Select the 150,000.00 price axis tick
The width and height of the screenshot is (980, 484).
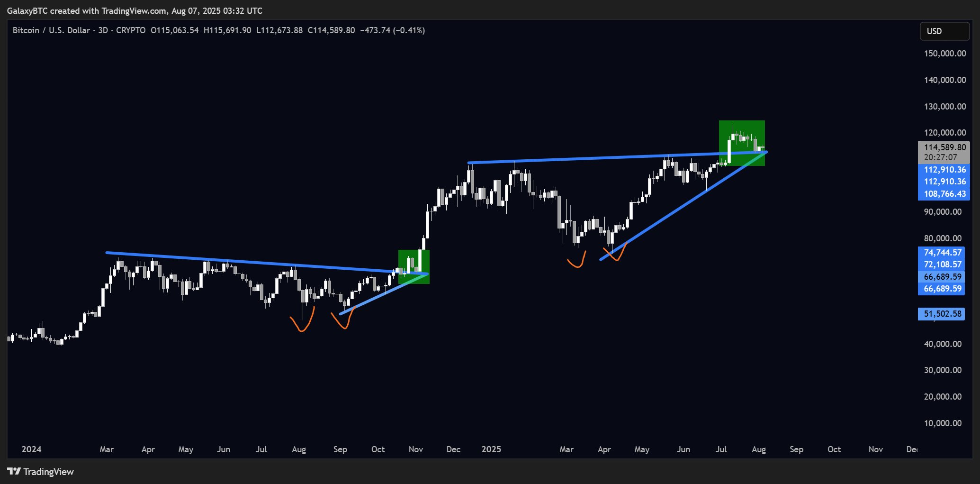click(944, 54)
